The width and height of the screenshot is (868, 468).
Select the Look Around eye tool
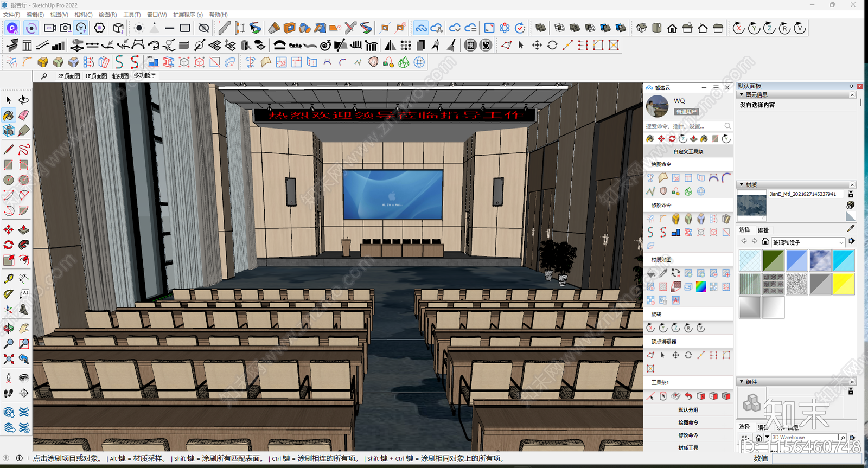point(24,377)
